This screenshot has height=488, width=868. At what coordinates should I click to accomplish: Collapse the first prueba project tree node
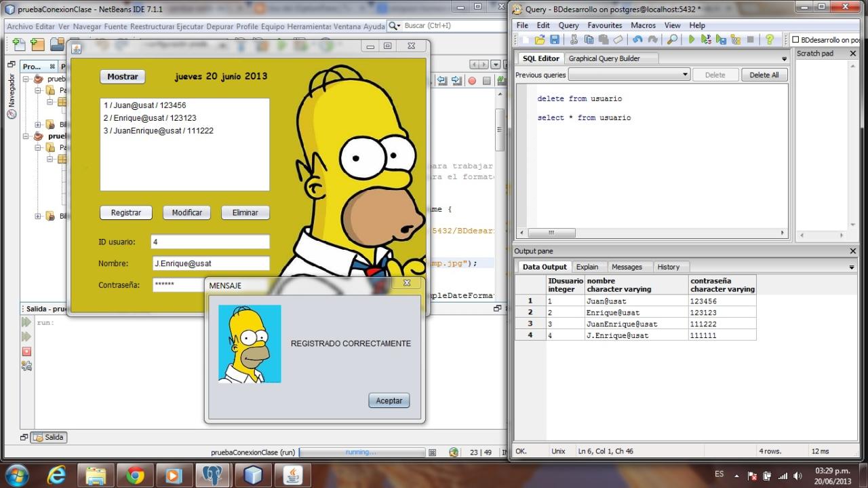[26, 79]
